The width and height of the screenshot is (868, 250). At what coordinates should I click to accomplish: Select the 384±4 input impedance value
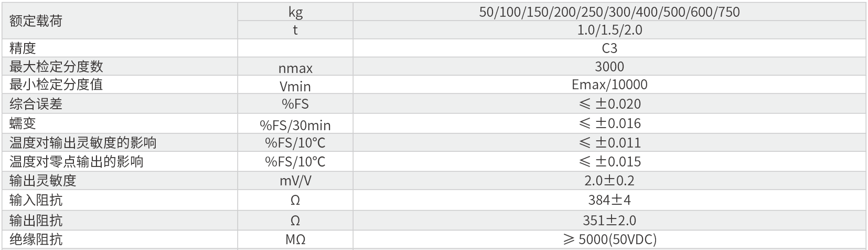pyautogui.click(x=609, y=200)
